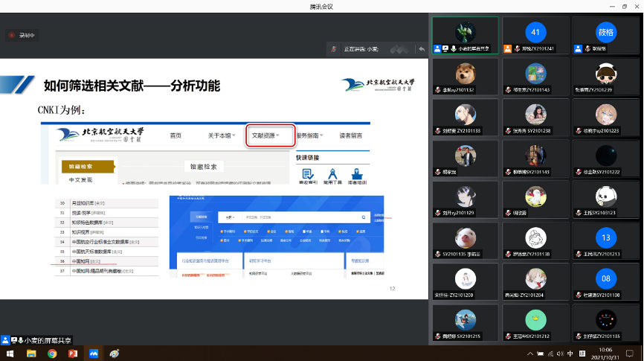644x361 pixels.
Task: Open Tencent Meeting icon in the taskbar
Action: 94,354
